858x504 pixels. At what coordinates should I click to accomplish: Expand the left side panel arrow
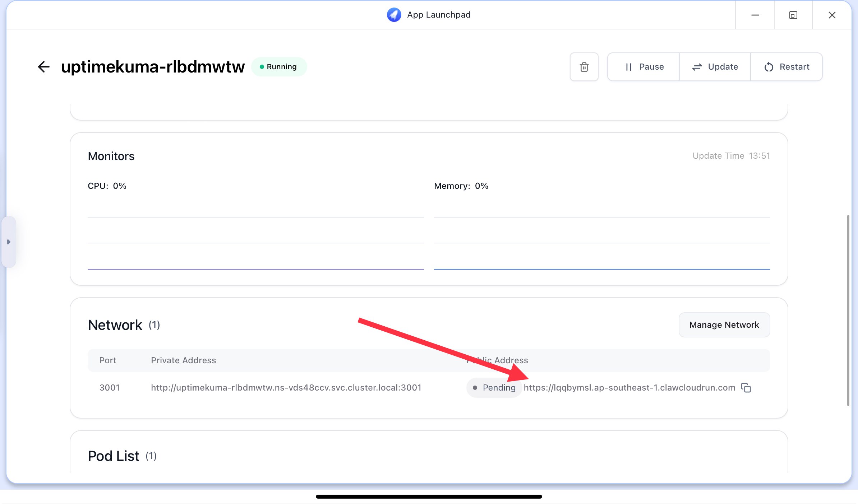click(9, 242)
